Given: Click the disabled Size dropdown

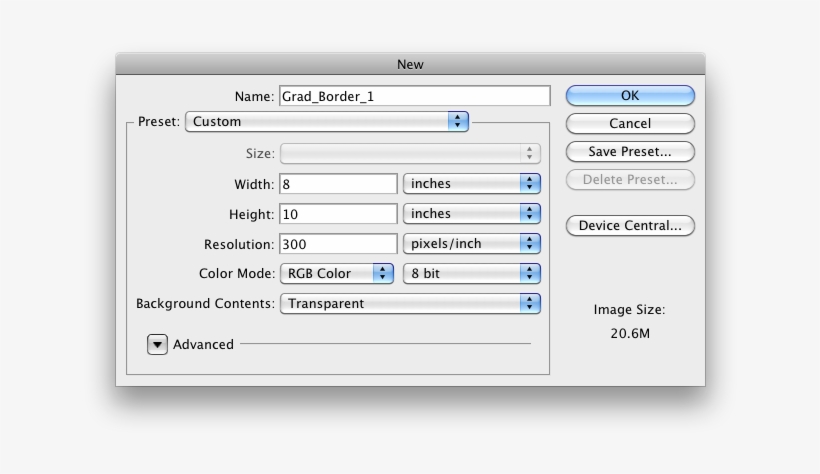Looking at the screenshot, I should [x=410, y=154].
